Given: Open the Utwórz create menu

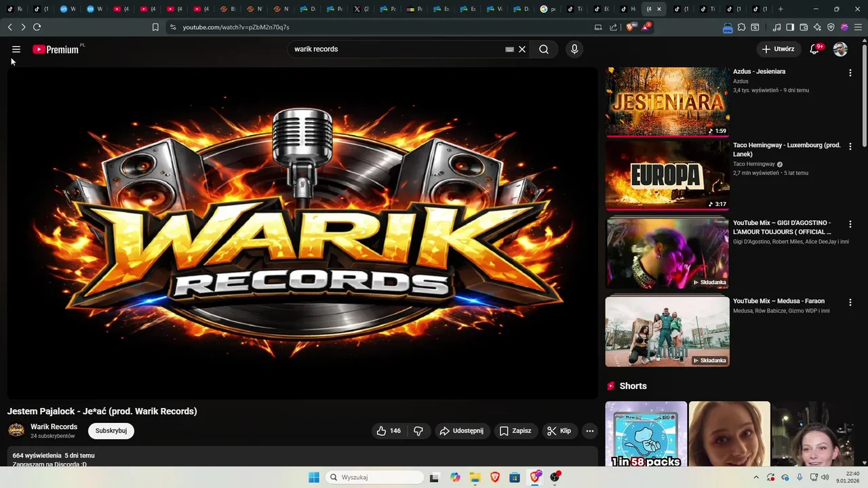Looking at the screenshot, I should pyautogui.click(x=778, y=49).
